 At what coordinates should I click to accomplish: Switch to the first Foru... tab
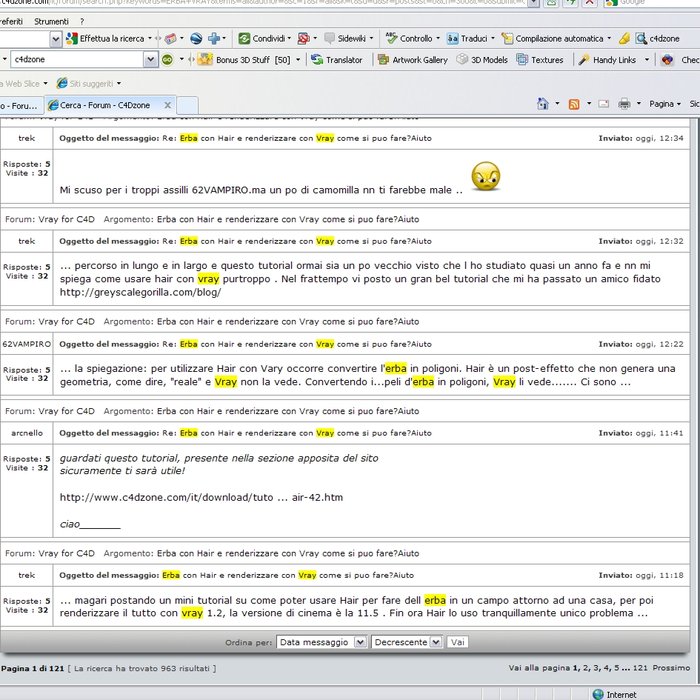pyautogui.click(x=21, y=106)
